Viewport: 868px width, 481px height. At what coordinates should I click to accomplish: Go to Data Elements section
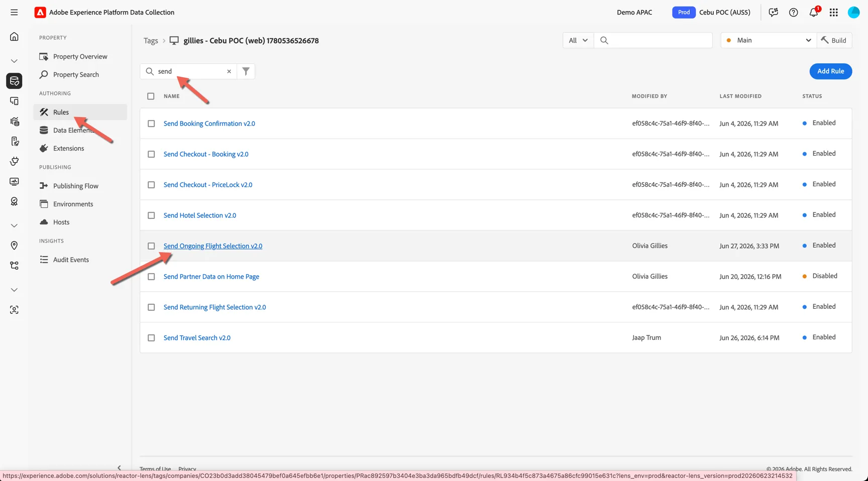80,130
